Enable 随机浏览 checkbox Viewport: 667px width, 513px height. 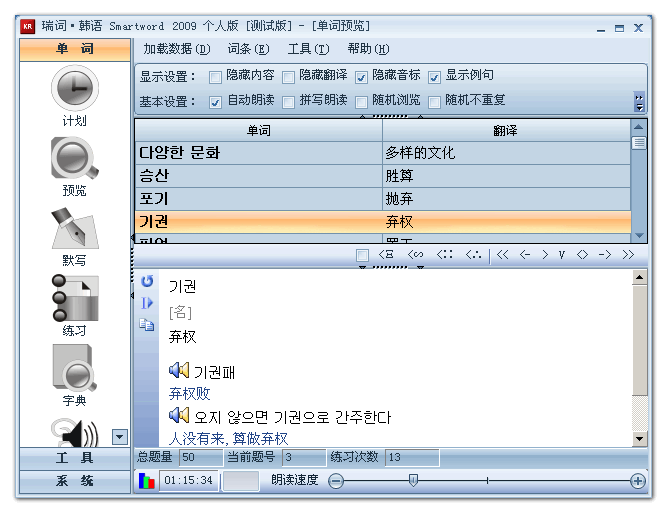pyautogui.click(x=361, y=102)
